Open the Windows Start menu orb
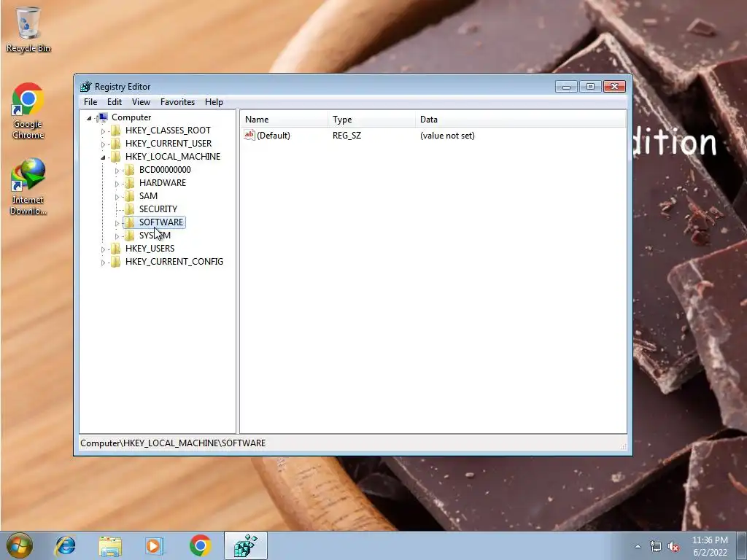This screenshot has height=560, width=747. point(19,545)
